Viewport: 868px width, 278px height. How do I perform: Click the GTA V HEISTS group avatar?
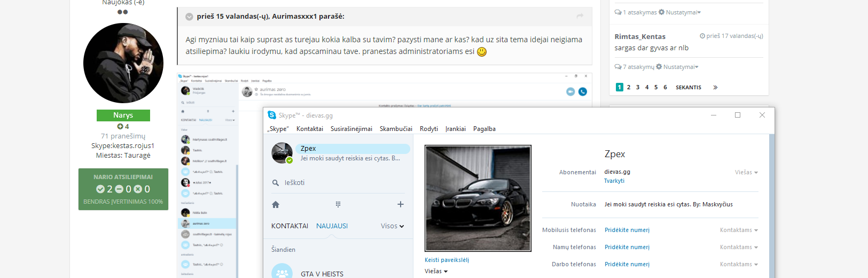click(282, 272)
